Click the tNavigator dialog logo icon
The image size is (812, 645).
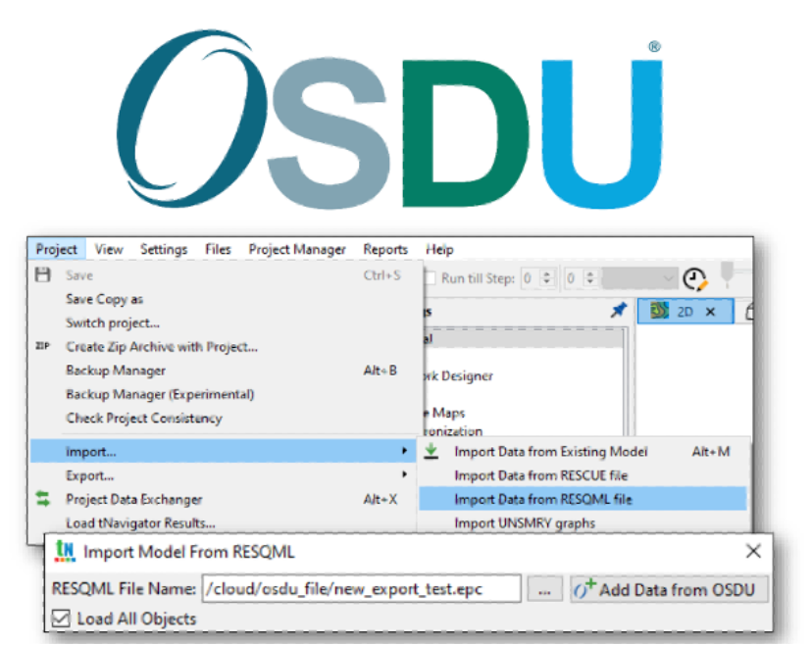(x=66, y=551)
